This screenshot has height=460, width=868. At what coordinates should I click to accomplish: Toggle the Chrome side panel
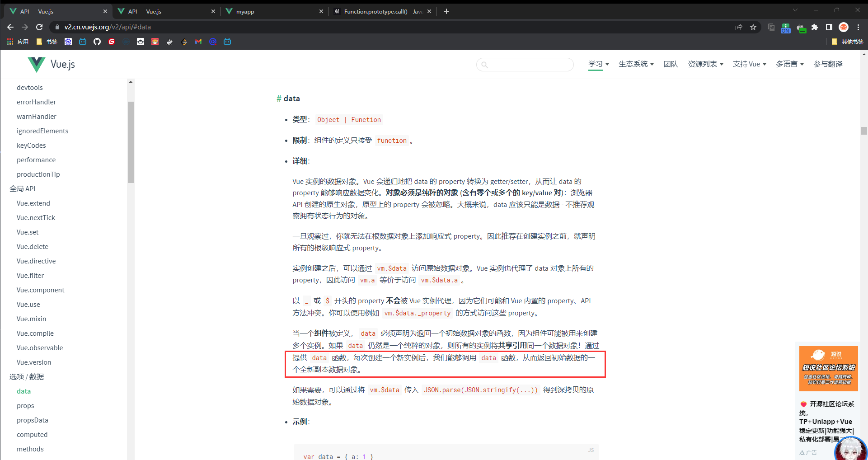[829, 27]
